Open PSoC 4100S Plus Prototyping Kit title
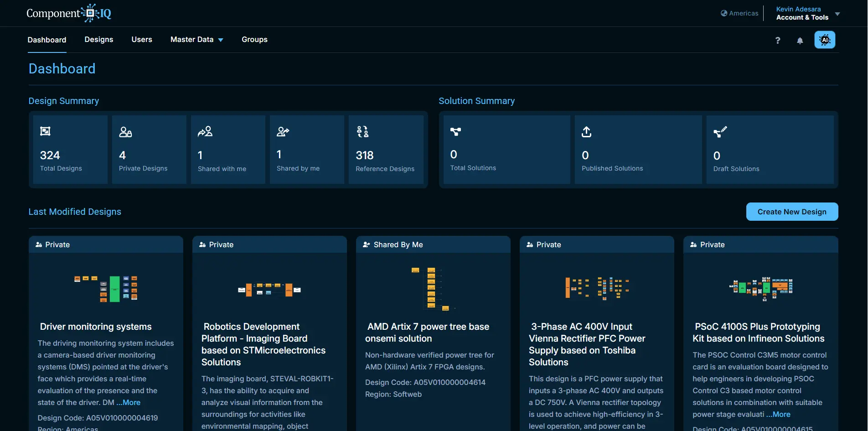 click(x=759, y=332)
